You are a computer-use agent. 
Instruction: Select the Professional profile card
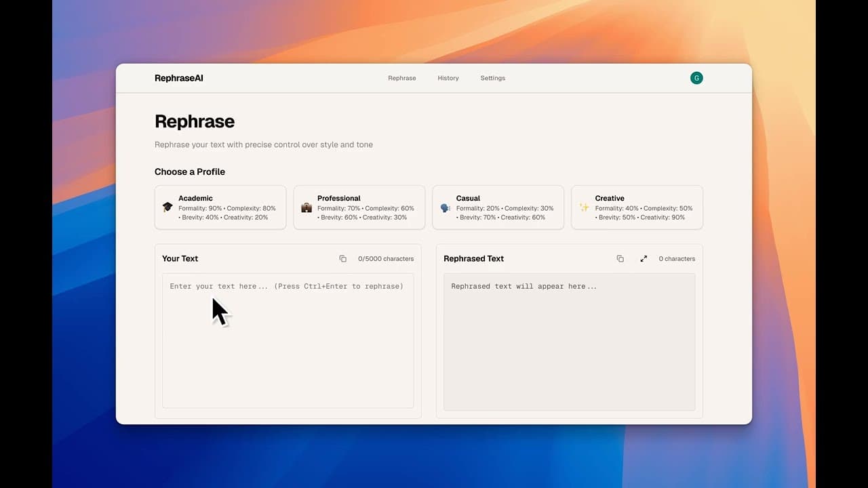[x=359, y=207]
